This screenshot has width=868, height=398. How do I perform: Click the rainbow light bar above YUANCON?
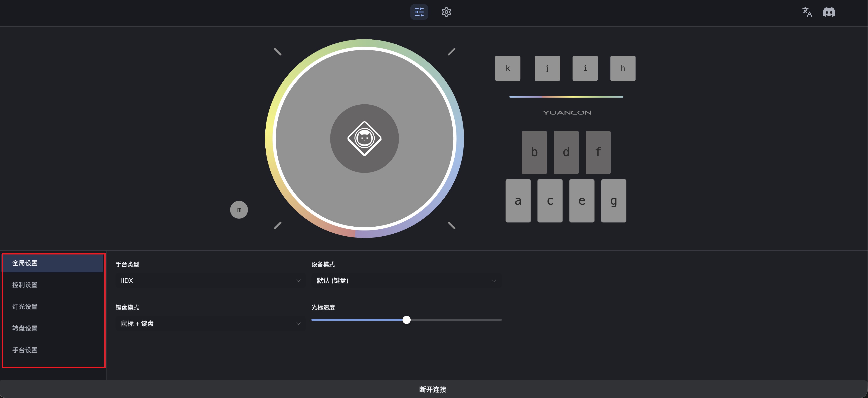[x=566, y=97]
